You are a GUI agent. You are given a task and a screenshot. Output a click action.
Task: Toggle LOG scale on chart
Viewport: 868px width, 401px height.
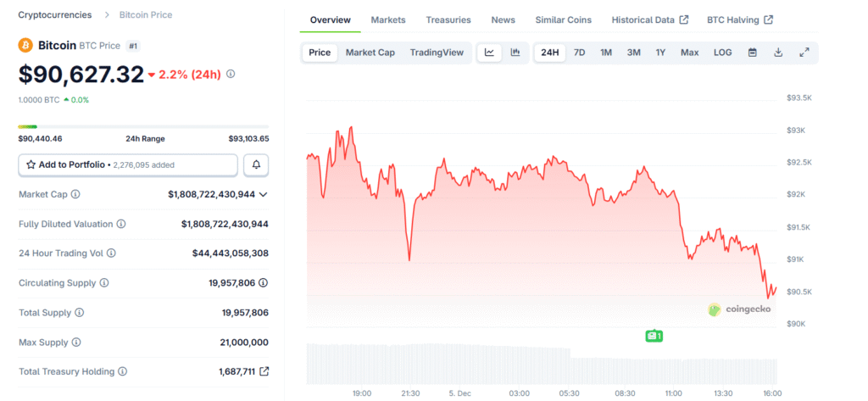coord(722,53)
